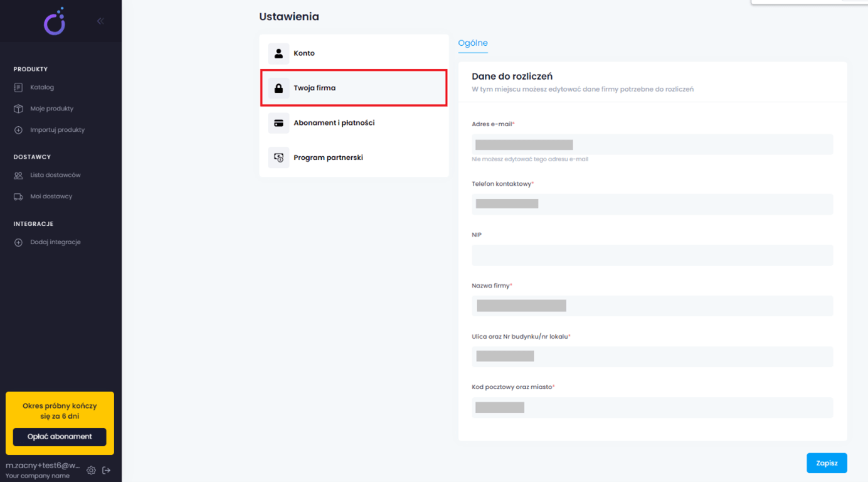Go to Moje produkty
Image resolution: width=868 pixels, height=482 pixels.
[52, 109]
